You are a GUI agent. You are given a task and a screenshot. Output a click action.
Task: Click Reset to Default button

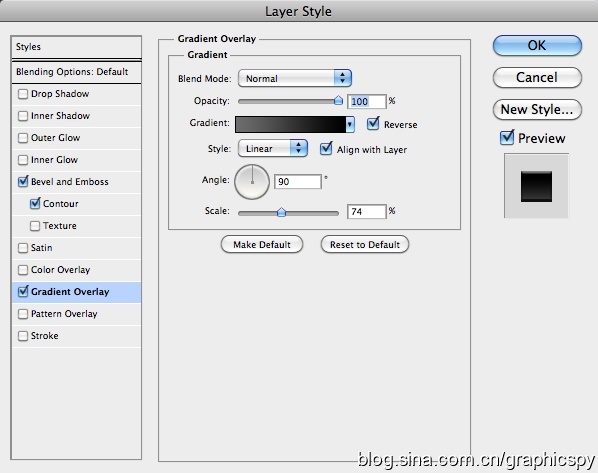tap(365, 245)
